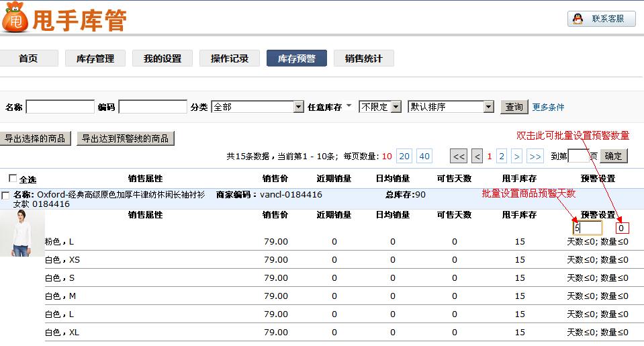This screenshot has height=346, width=644.
Task: Switch to 我的设置 tab
Action: pos(163,58)
